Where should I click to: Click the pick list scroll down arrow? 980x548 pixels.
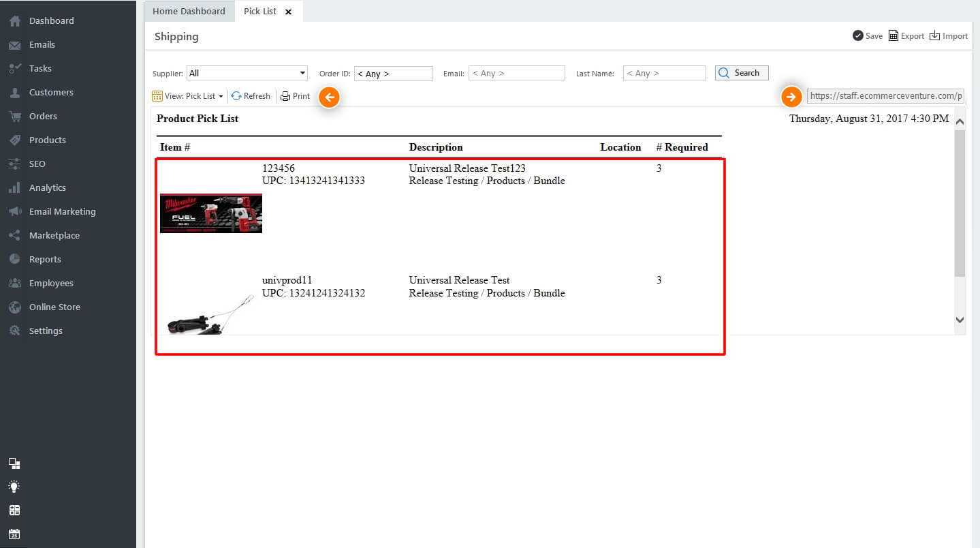(x=960, y=320)
